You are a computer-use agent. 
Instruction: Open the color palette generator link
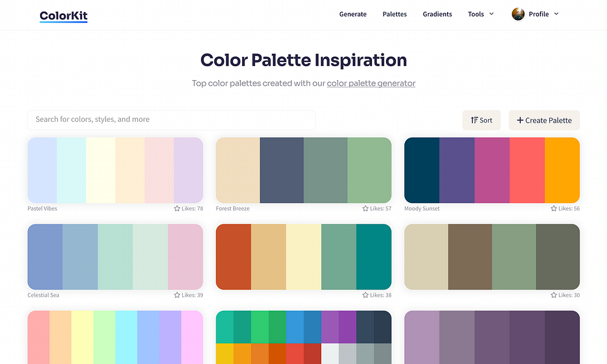coord(371,83)
